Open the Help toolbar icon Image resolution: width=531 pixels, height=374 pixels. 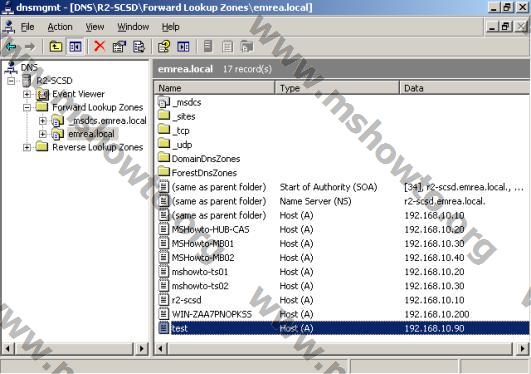(x=164, y=47)
